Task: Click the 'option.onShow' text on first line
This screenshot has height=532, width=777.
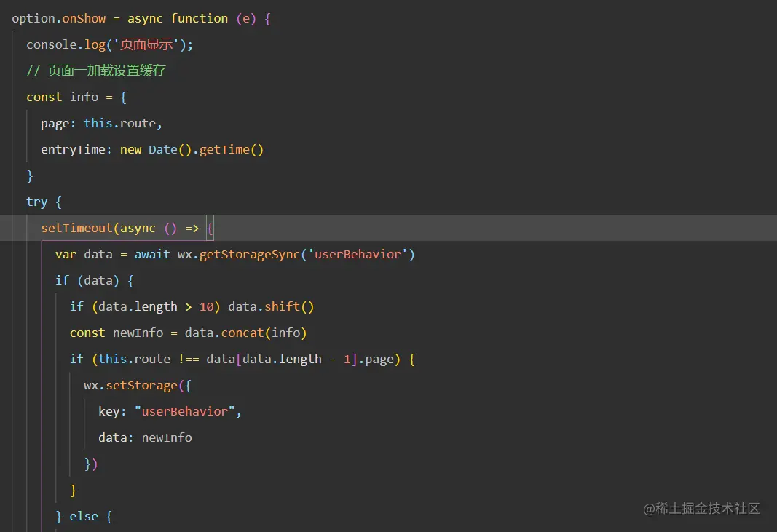Action: (58, 19)
